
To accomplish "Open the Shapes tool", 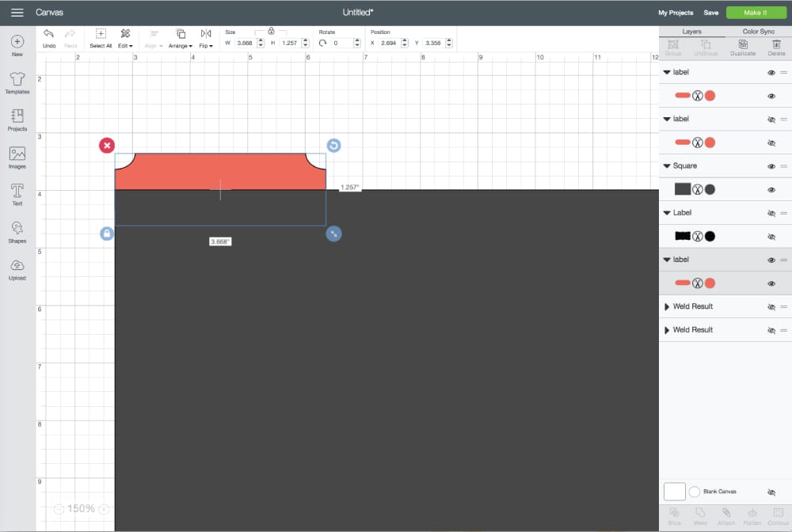I will [x=17, y=231].
